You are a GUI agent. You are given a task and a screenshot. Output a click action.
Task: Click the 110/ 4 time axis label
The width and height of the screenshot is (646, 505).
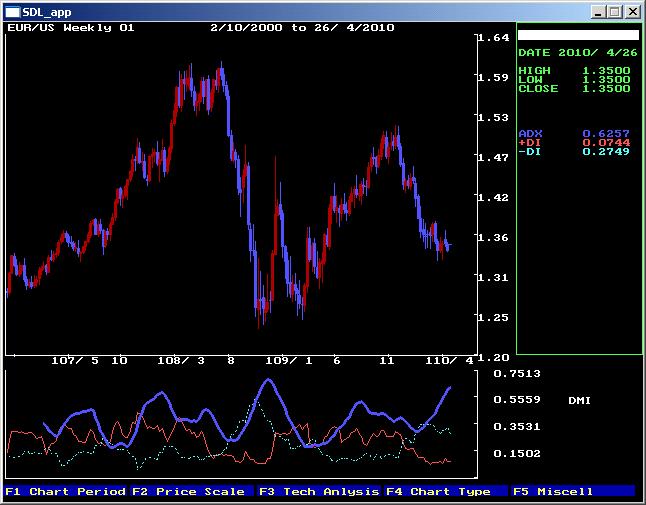[449, 361]
